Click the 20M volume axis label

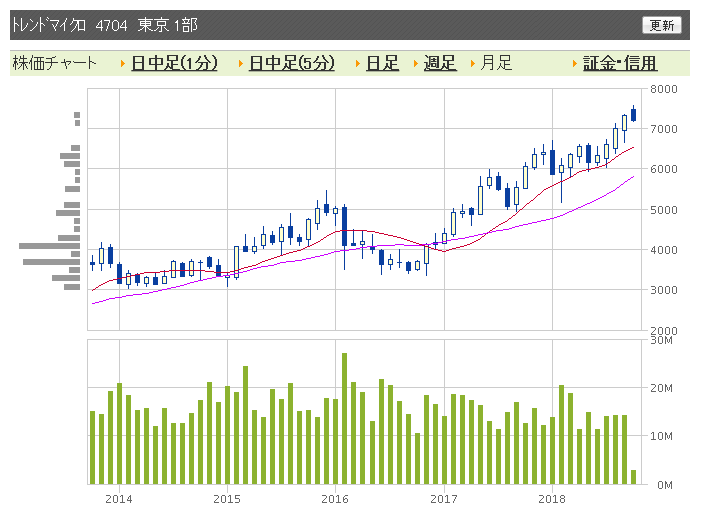(x=661, y=388)
